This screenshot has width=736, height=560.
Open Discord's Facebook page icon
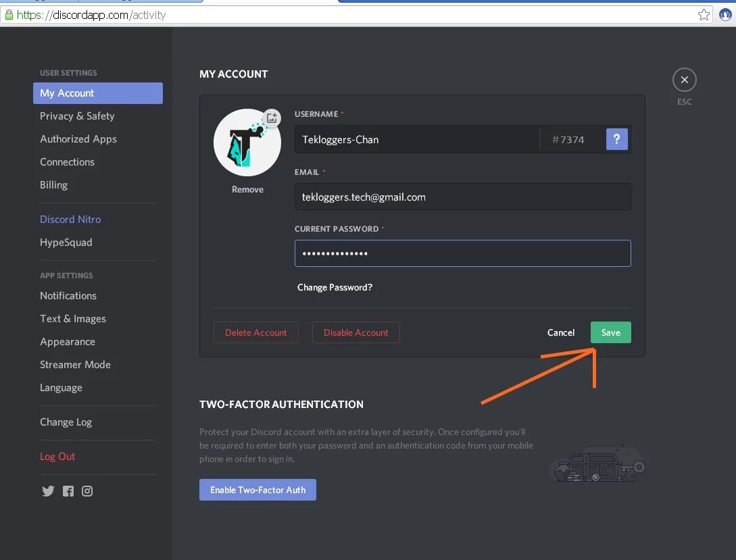68,491
